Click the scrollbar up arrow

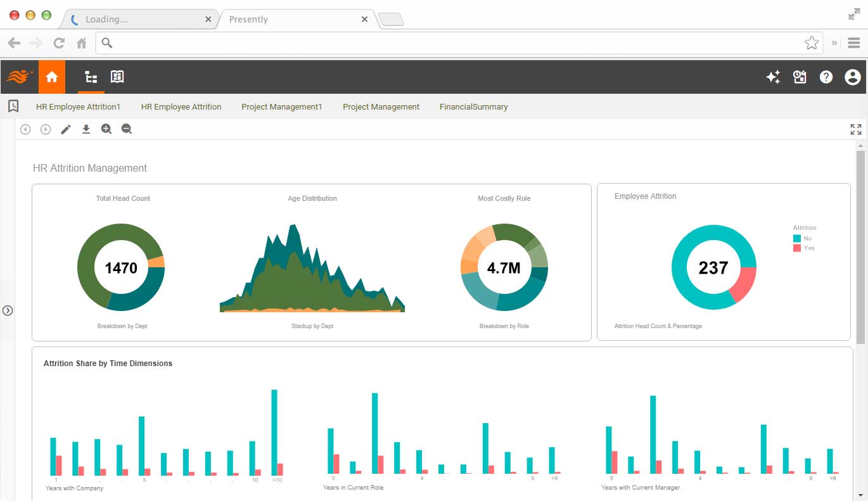coord(860,145)
